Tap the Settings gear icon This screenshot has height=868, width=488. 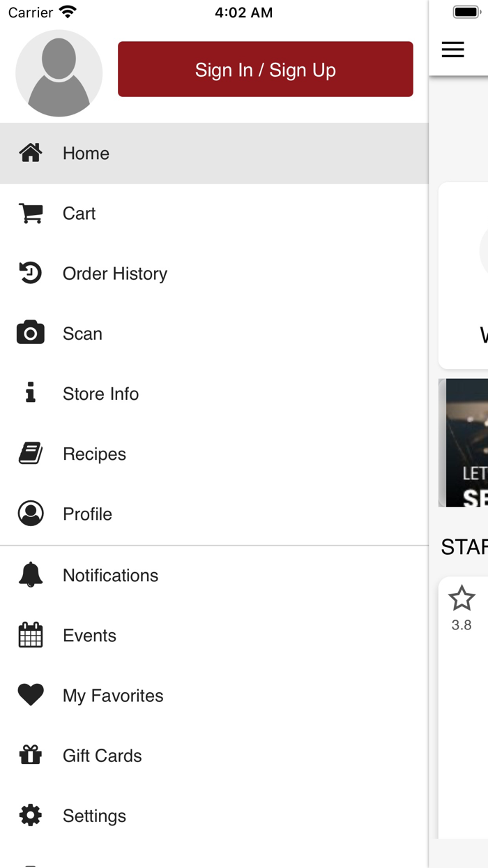point(31,815)
